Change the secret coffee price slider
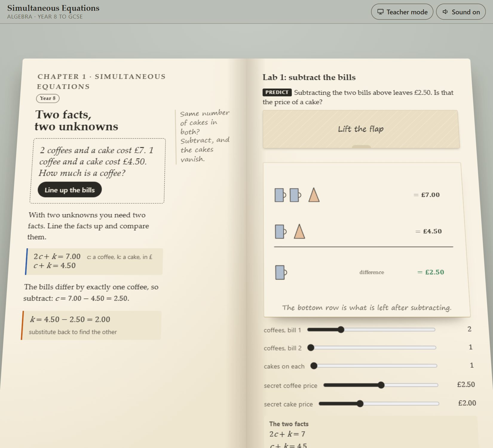Viewport: 493px width, 448px height. [x=381, y=385]
